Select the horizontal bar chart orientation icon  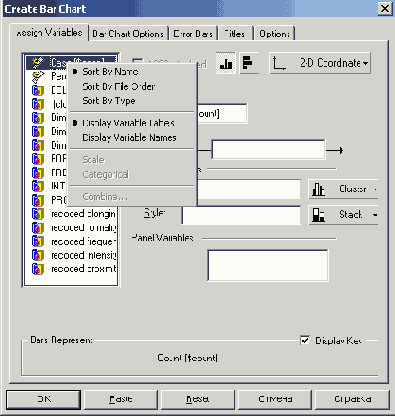pos(248,63)
